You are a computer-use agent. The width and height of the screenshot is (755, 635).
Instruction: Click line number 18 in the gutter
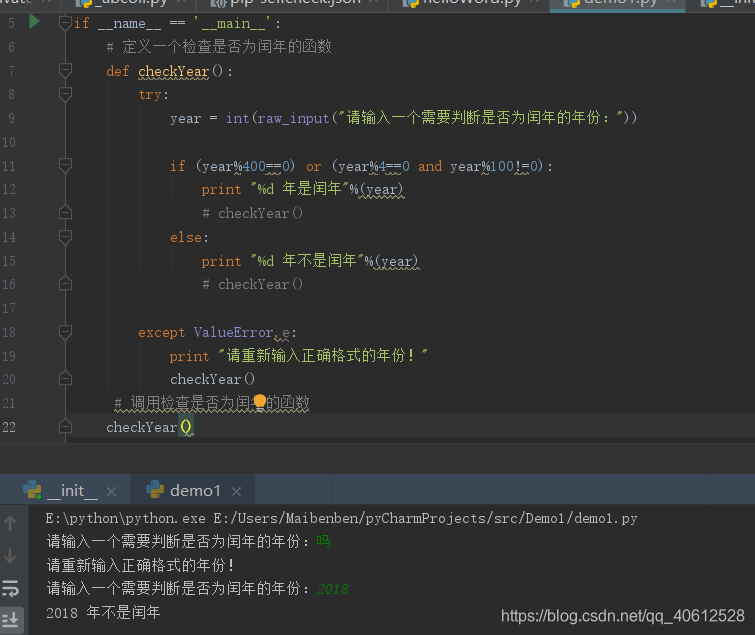click(x=9, y=332)
